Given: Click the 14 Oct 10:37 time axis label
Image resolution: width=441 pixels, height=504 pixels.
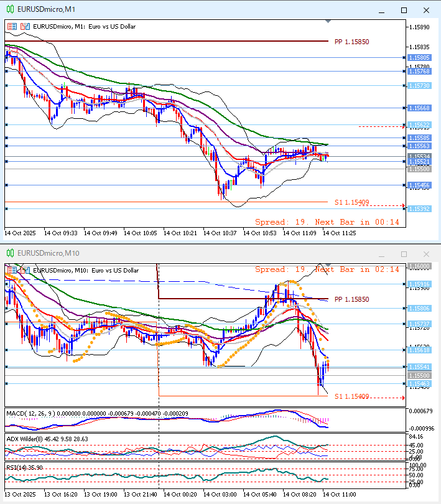Looking at the screenshot, I should click(x=220, y=233).
